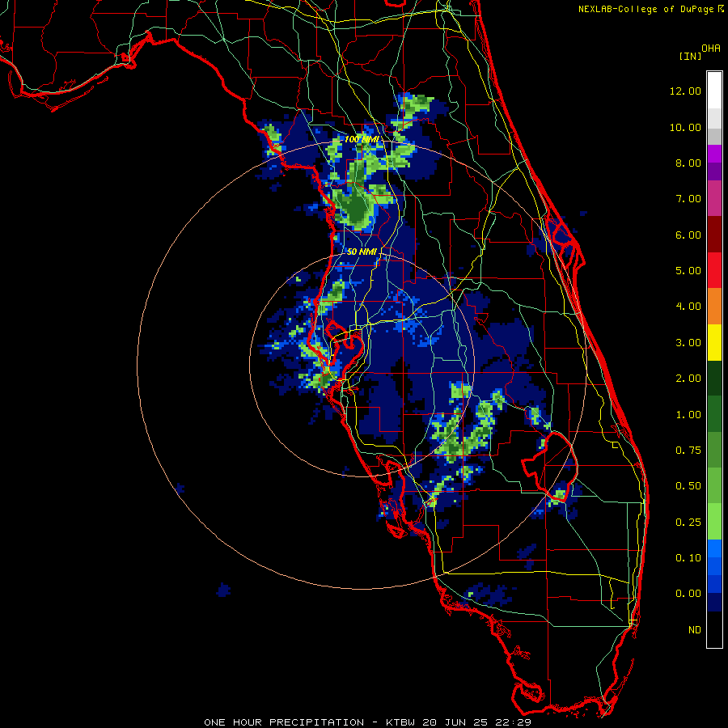Click the 0.25 legend value

point(688,523)
